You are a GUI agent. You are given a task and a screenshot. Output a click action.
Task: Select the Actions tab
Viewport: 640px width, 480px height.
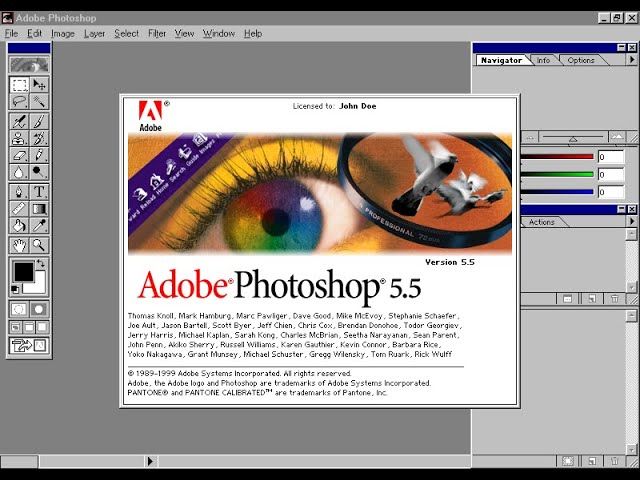click(542, 222)
